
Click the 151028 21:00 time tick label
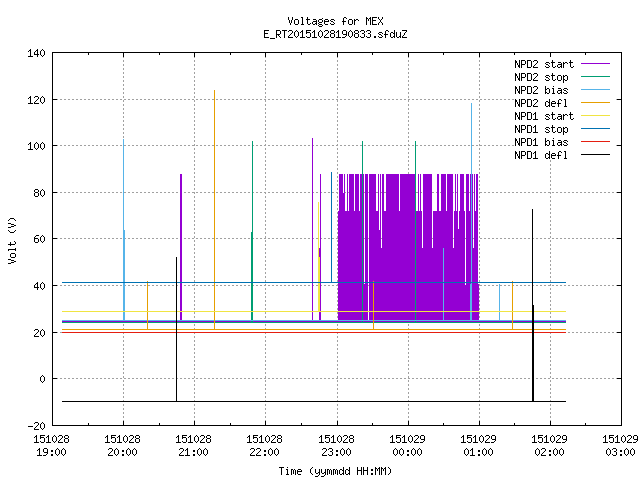193,446
